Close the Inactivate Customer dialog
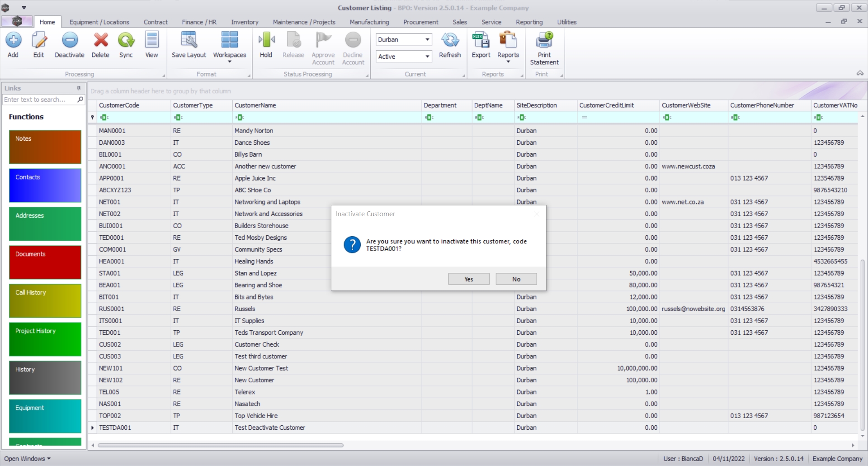 point(537,214)
